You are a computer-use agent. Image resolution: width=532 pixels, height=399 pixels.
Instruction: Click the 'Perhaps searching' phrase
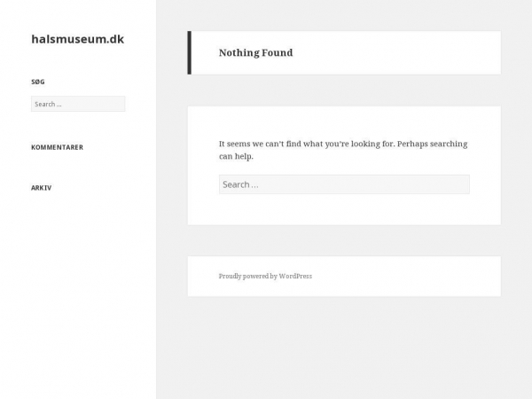coord(433,144)
